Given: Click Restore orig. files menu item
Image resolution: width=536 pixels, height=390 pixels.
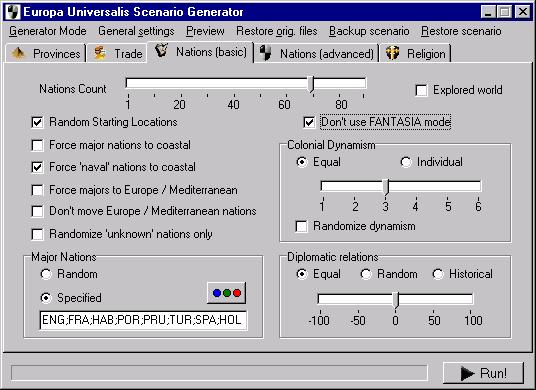Looking at the screenshot, I should pos(277,31).
